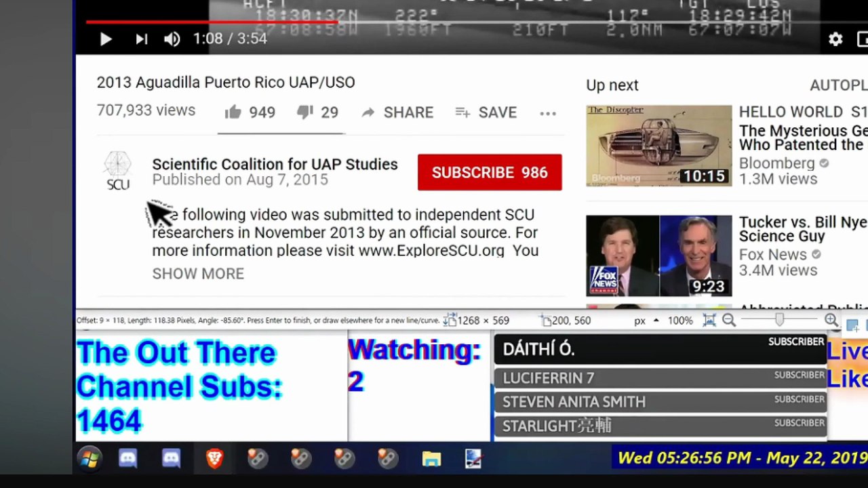The width and height of the screenshot is (868, 488).
Task: Play the YouTube video
Action: [x=106, y=39]
